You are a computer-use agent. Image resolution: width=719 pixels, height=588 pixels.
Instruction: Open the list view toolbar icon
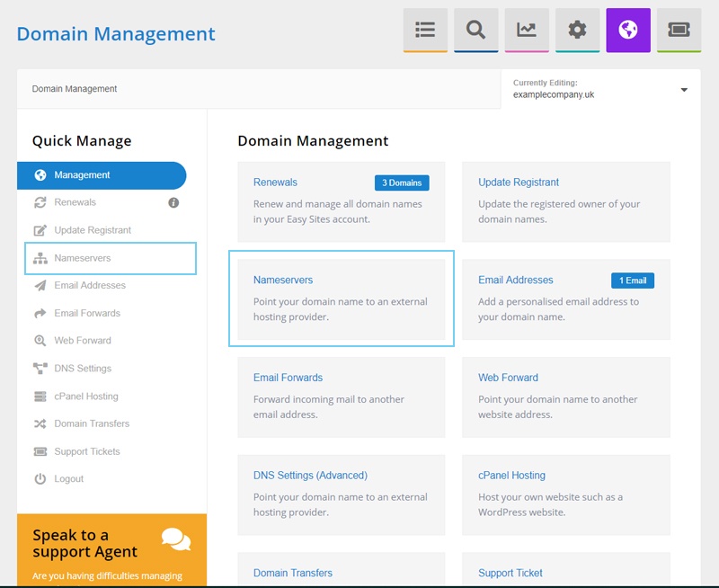click(425, 30)
